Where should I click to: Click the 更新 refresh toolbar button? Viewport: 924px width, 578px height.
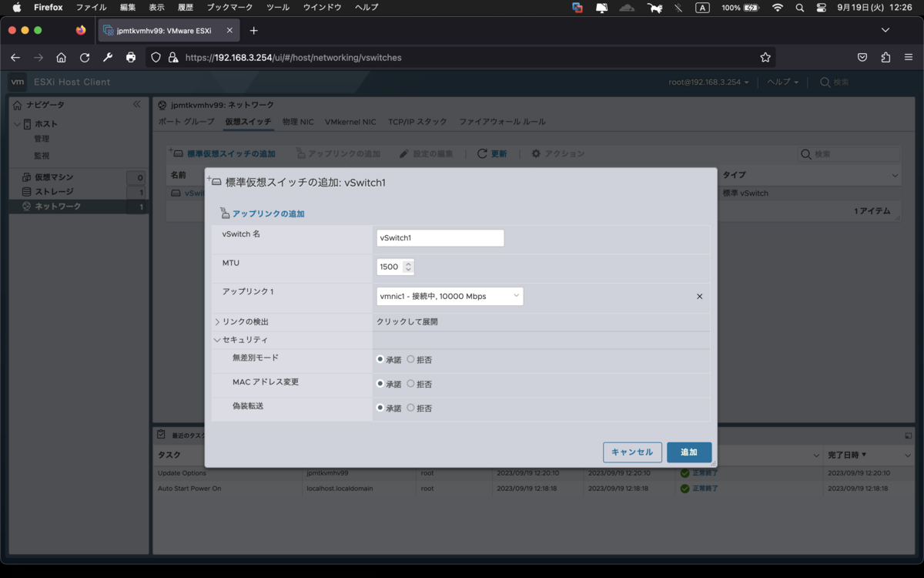(492, 154)
